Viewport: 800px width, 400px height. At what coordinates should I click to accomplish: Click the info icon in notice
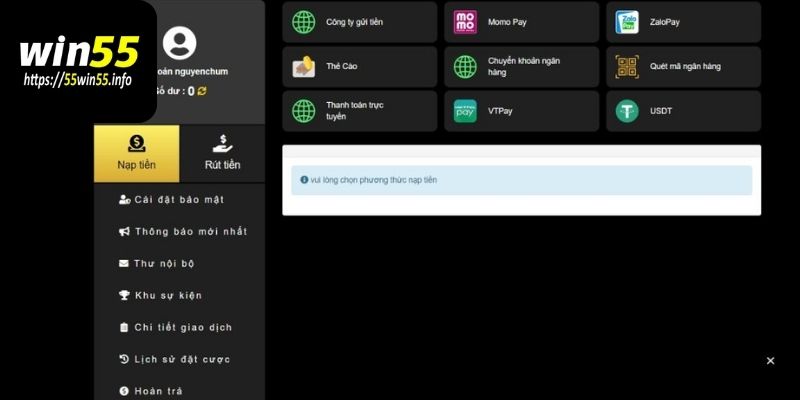[x=304, y=180]
